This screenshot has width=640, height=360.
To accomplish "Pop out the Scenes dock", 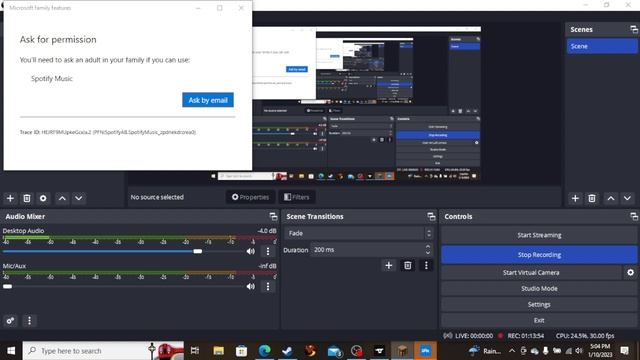I will click(633, 29).
